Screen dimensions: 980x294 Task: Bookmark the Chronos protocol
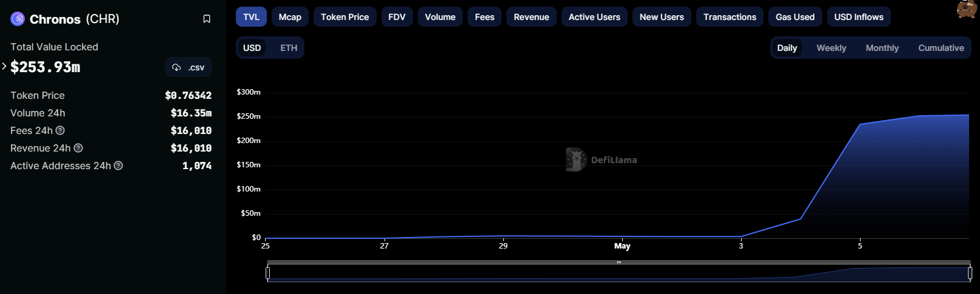point(207,19)
